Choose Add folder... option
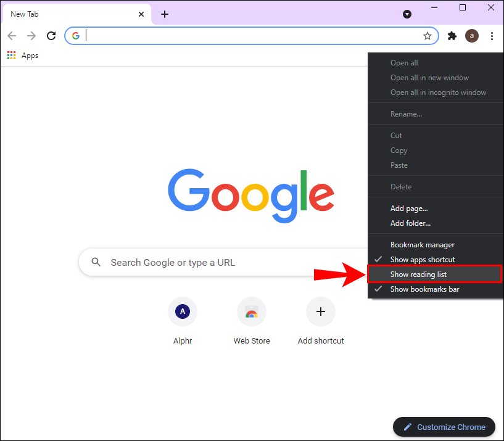 pyautogui.click(x=436, y=223)
